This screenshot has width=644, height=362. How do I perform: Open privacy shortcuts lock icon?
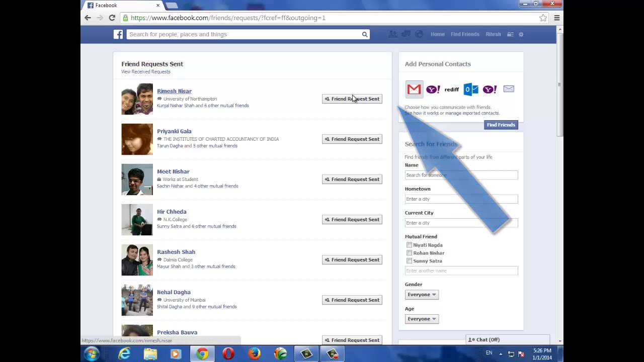tap(510, 34)
